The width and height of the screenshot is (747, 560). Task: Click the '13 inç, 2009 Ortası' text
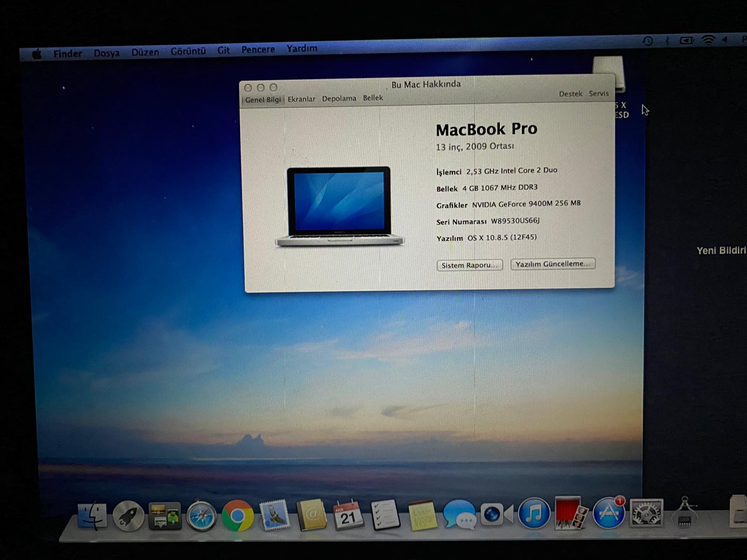(475, 147)
